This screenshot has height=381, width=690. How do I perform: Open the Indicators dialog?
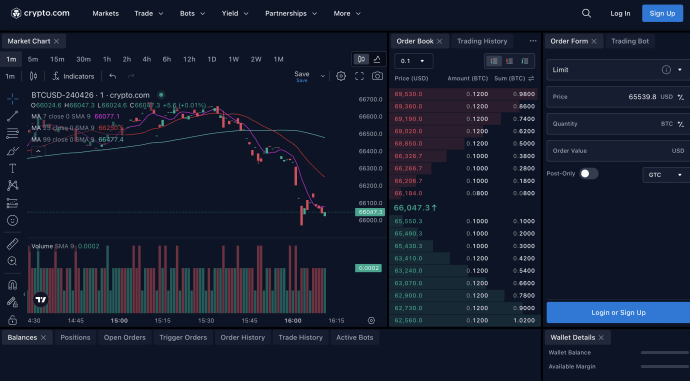(x=73, y=76)
